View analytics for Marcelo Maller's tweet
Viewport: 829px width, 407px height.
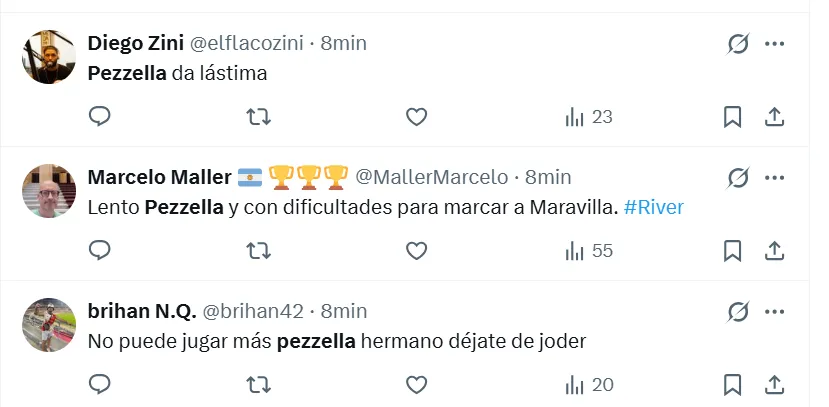click(x=589, y=250)
